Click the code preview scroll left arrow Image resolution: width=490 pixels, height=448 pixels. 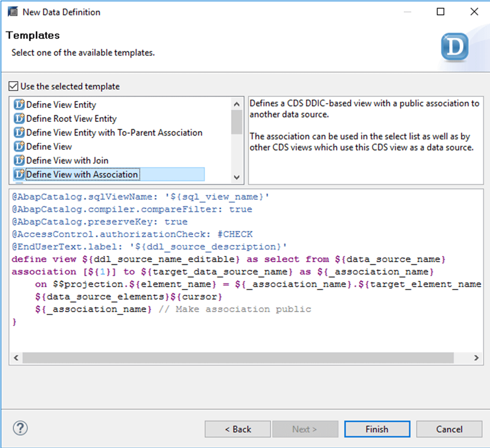(x=16, y=357)
